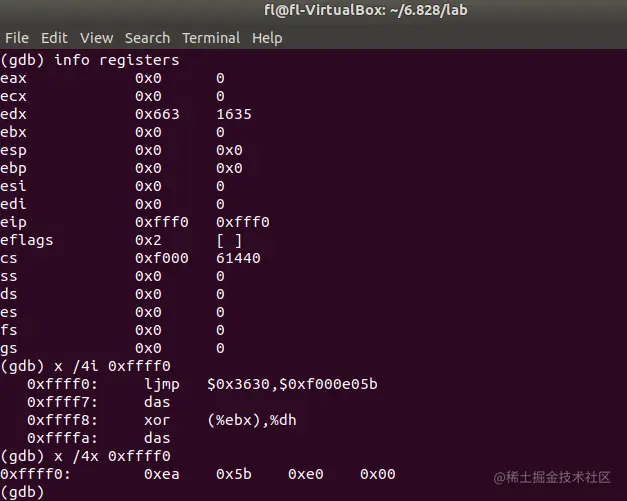Click the cs hex value 0xf000
This screenshot has width=627, height=501.
coord(162,258)
